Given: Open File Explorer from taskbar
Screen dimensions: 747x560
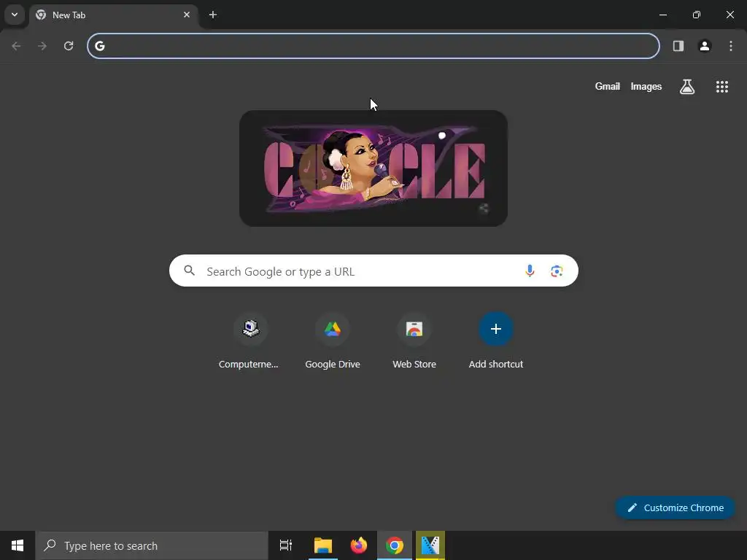Looking at the screenshot, I should point(323,545).
